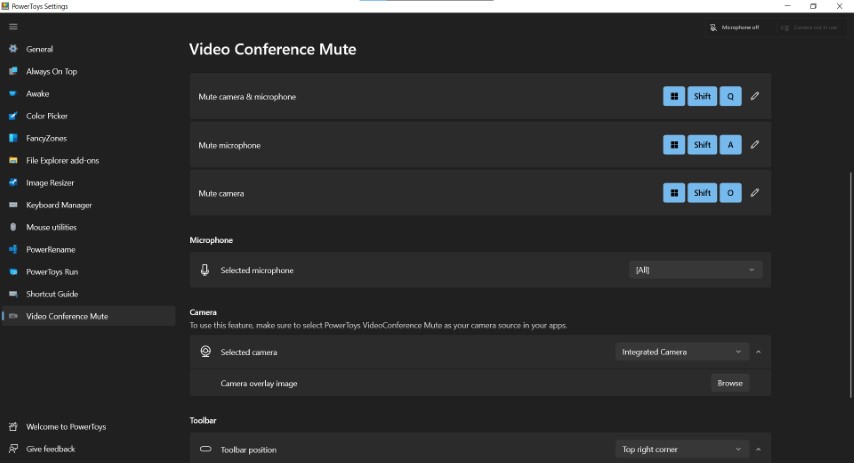Collapse the Toolbar position expander chevron
Image resolution: width=854 pixels, height=463 pixels.
tap(758, 450)
